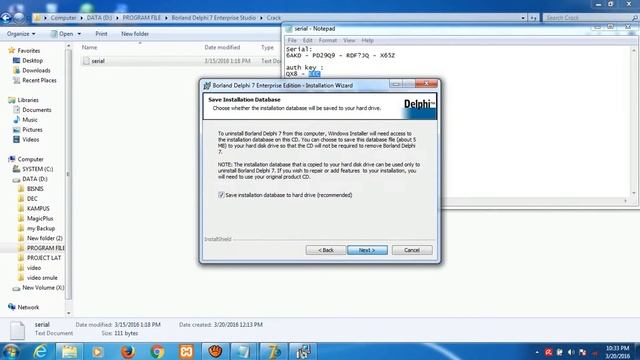Screen dimensions: 640x360
Task: Click the Back button in wizard
Action: 326,250
